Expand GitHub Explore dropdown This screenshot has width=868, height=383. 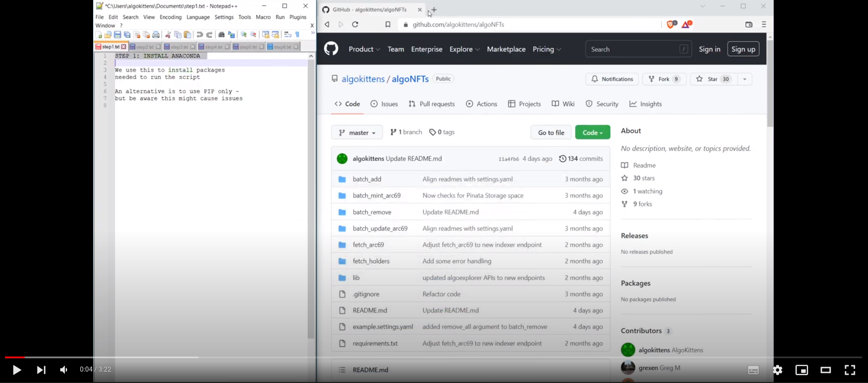[x=464, y=49]
